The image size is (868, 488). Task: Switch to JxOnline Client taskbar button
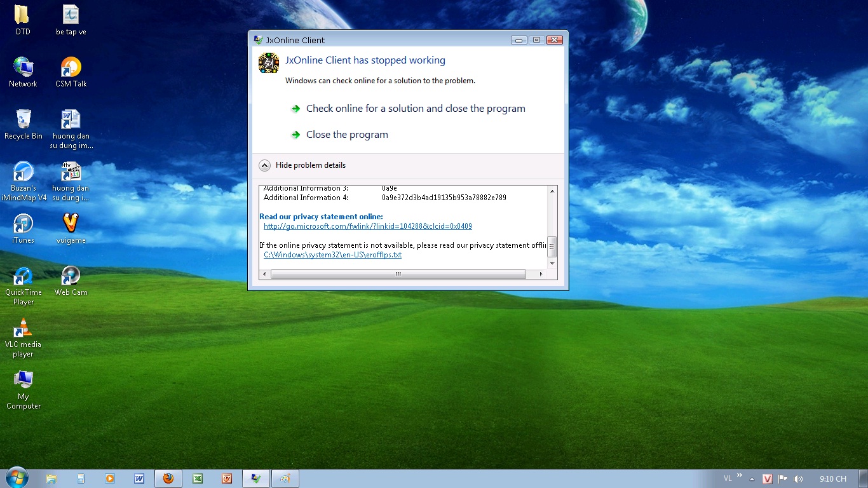[256, 478]
